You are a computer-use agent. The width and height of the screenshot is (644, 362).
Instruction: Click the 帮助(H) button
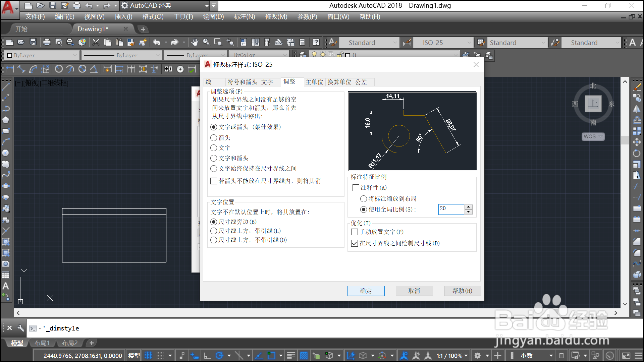click(463, 291)
